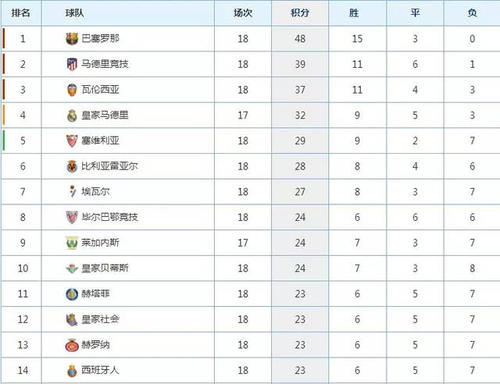Click the Atlético Madrid crest icon
This screenshot has height=384, width=500.
coord(72,64)
